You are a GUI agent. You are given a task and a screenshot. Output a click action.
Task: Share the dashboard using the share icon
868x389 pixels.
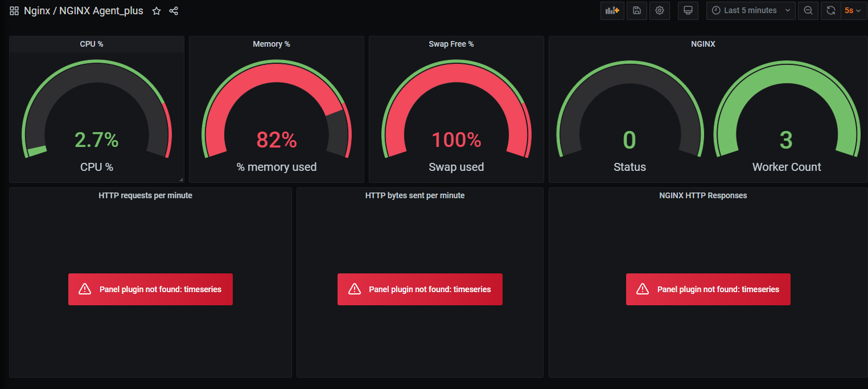[x=174, y=10]
